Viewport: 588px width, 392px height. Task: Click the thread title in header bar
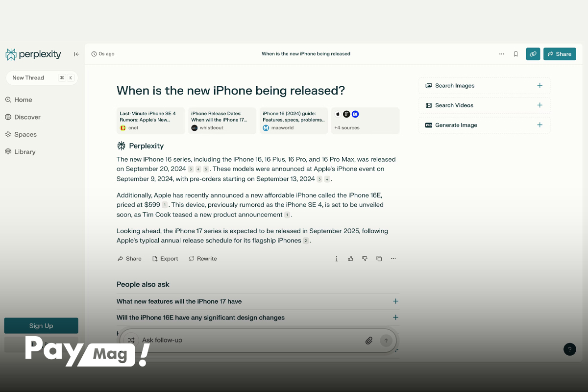[x=306, y=54]
